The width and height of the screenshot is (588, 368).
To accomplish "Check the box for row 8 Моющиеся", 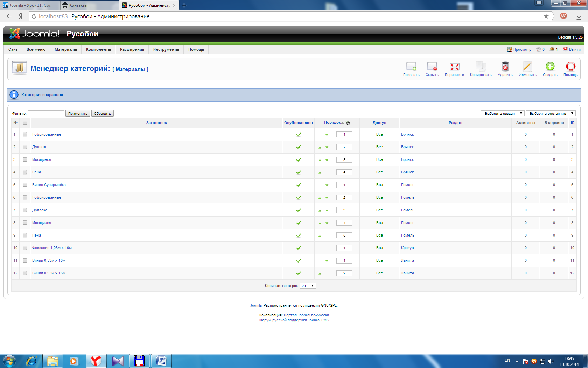I will (x=25, y=223).
